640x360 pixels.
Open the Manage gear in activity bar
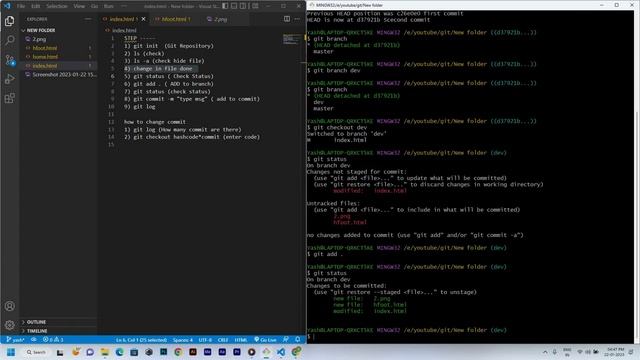click(x=9, y=325)
